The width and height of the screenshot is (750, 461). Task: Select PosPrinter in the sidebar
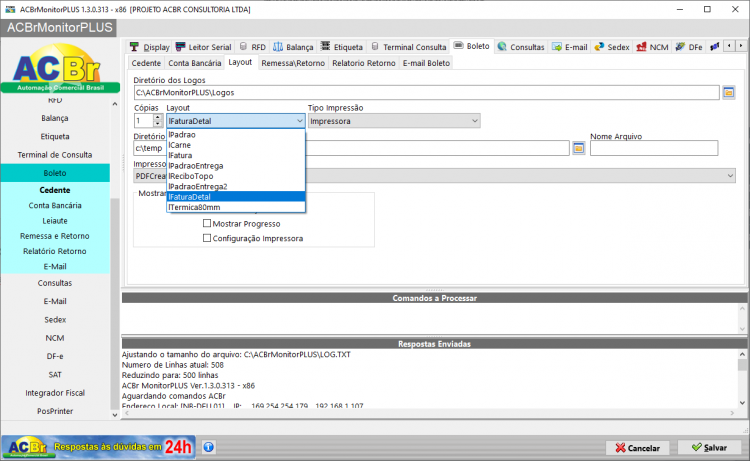(55, 411)
